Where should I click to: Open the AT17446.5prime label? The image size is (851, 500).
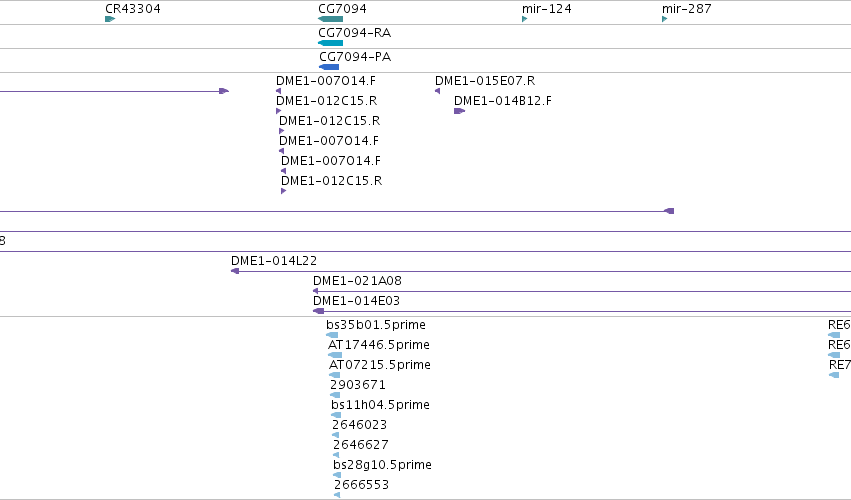[x=379, y=345]
